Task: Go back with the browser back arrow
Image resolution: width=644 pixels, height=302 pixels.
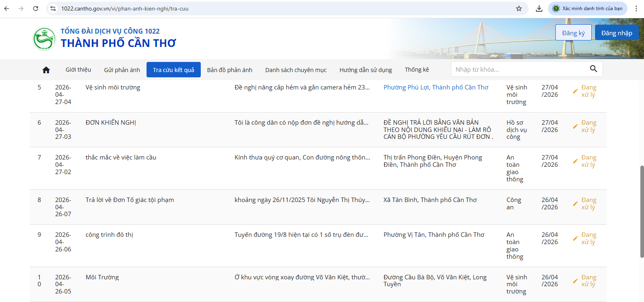Action: click(x=6, y=9)
